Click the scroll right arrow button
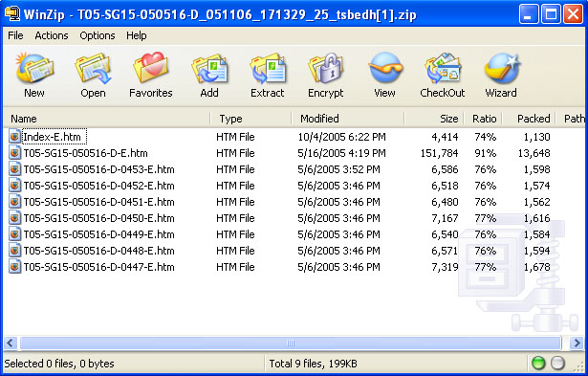This screenshot has height=376, width=588. click(x=577, y=343)
